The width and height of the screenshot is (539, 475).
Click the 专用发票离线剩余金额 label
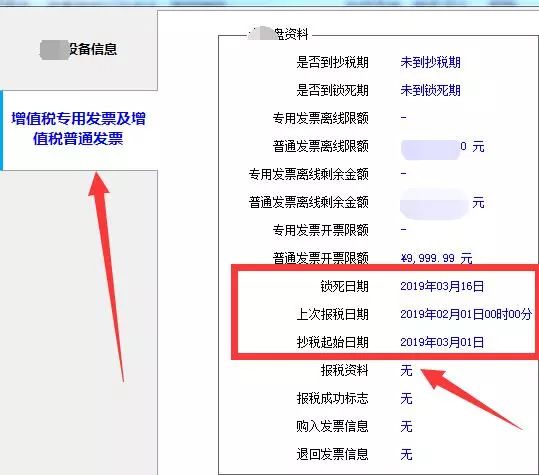308,174
